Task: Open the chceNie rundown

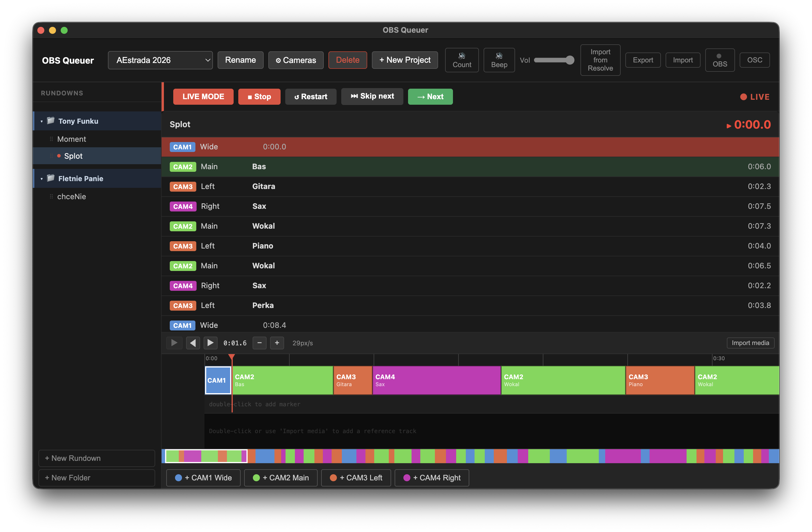Action: click(97, 197)
